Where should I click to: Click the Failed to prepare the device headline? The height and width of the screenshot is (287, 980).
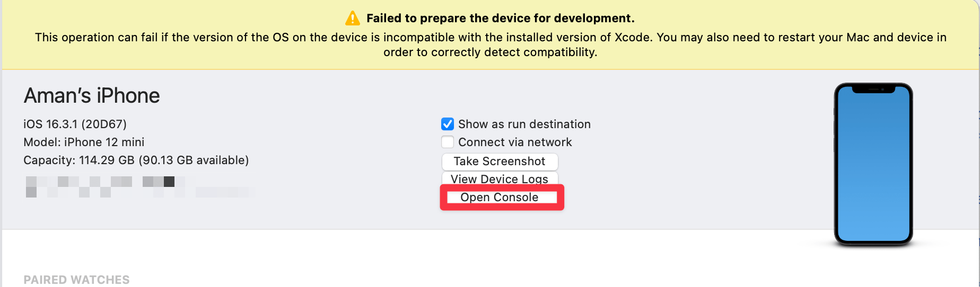click(x=500, y=19)
